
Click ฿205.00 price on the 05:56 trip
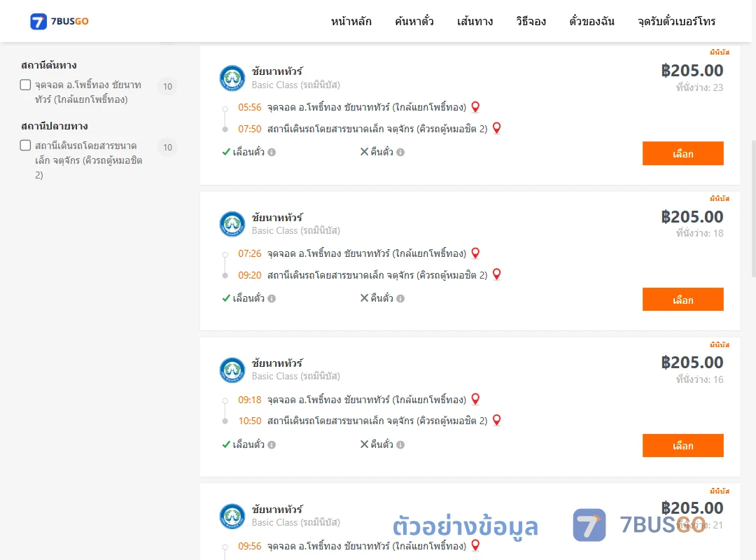coord(692,71)
